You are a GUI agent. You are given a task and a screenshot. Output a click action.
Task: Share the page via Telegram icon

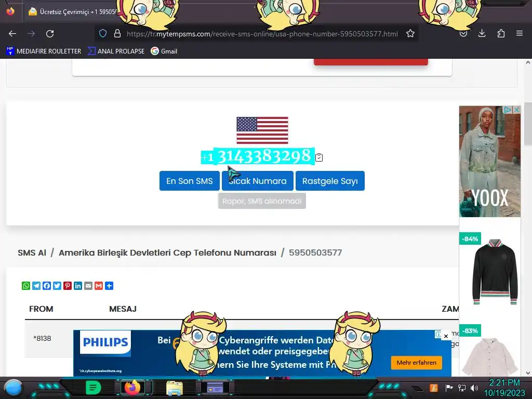36,286
